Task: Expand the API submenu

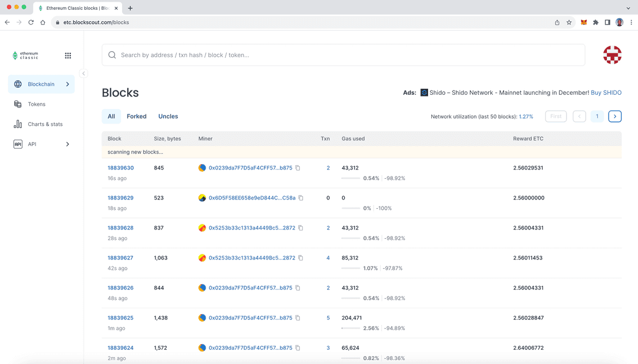Action: point(68,144)
